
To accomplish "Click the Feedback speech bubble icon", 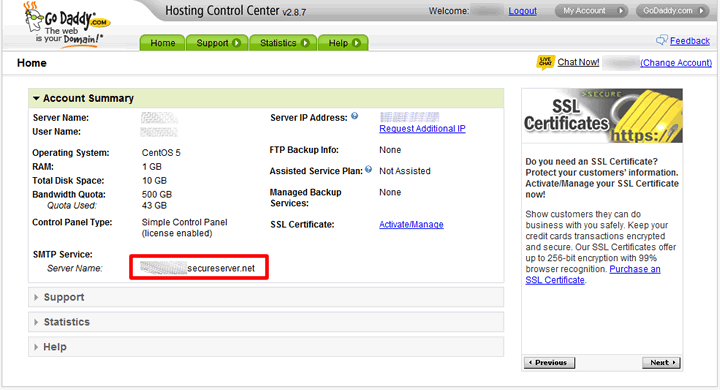I will [x=662, y=40].
